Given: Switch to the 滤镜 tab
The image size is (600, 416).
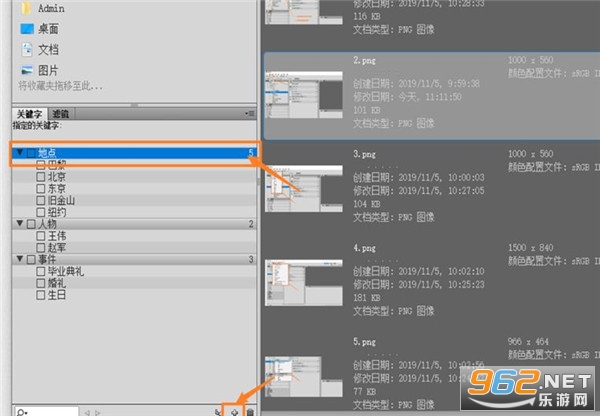Looking at the screenshot, I should [60, 114].
